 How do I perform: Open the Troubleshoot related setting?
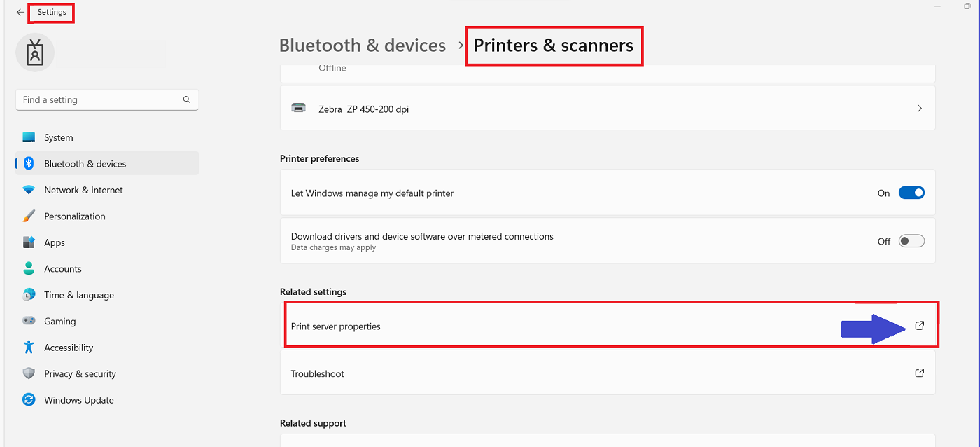(318, 374)
